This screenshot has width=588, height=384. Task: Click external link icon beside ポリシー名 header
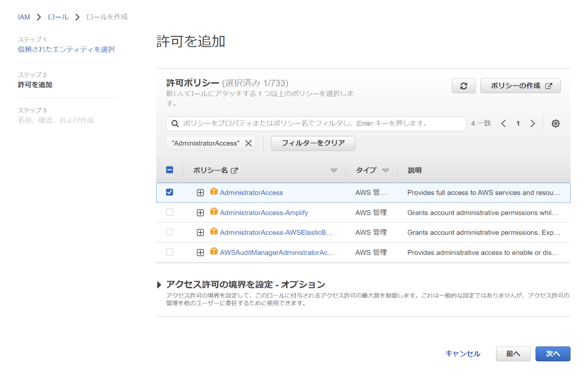coord(234,170)
